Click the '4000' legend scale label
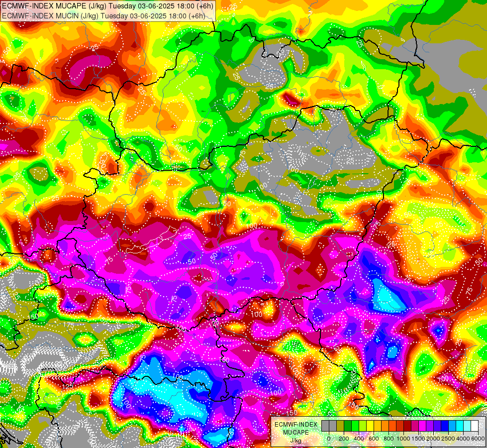This screenshot has height=448, width=487. point(463,439)
